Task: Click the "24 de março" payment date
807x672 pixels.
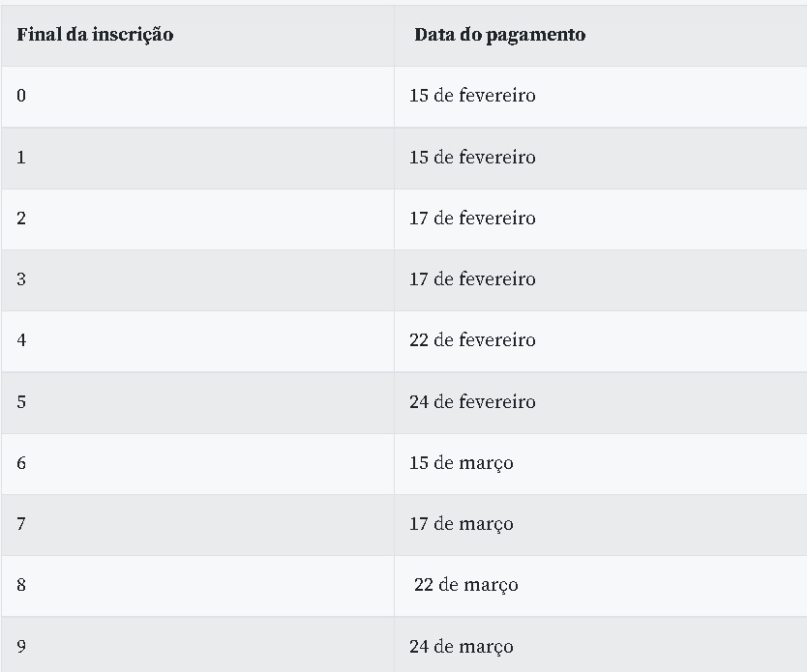Action: click(461, 647)
